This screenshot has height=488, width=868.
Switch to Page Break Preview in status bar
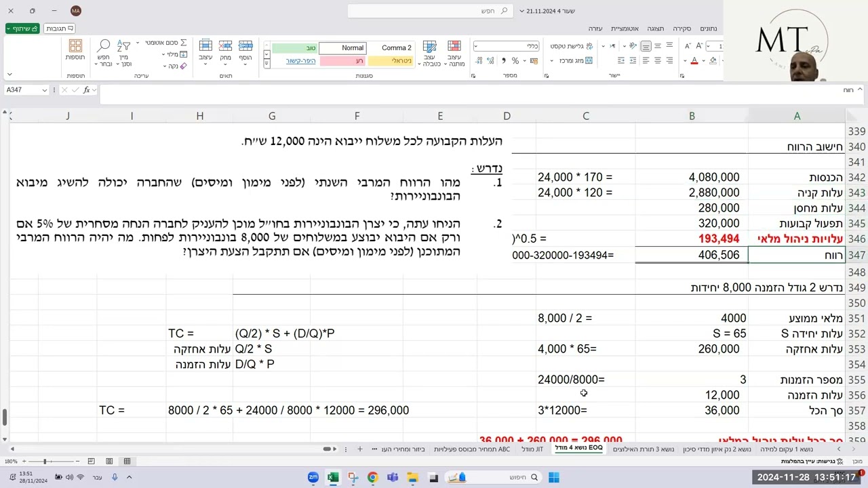coord(91,462)
